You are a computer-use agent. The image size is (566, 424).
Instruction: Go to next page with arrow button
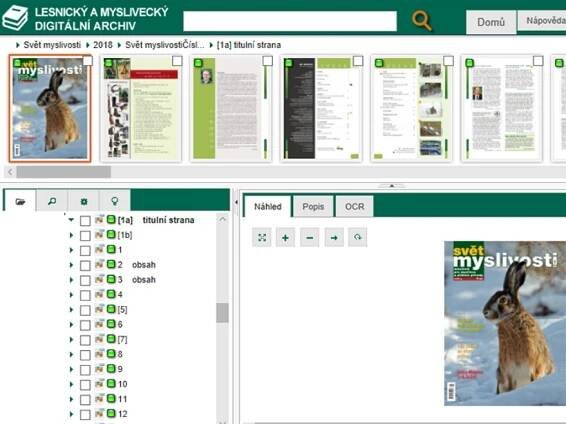point(334,237)
